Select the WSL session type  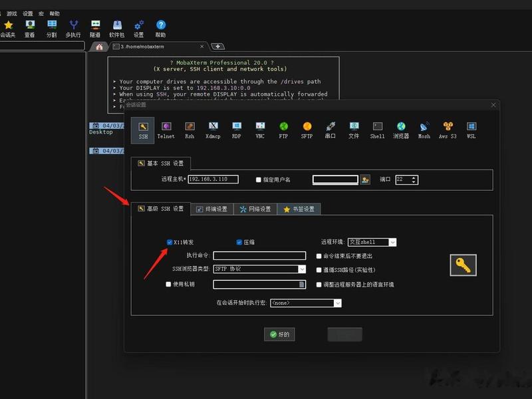[471, 130]
